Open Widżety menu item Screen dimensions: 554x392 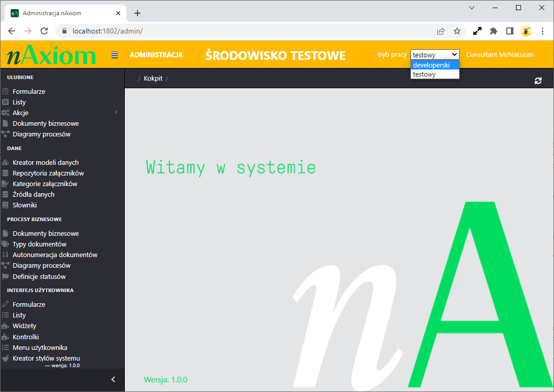24,326
